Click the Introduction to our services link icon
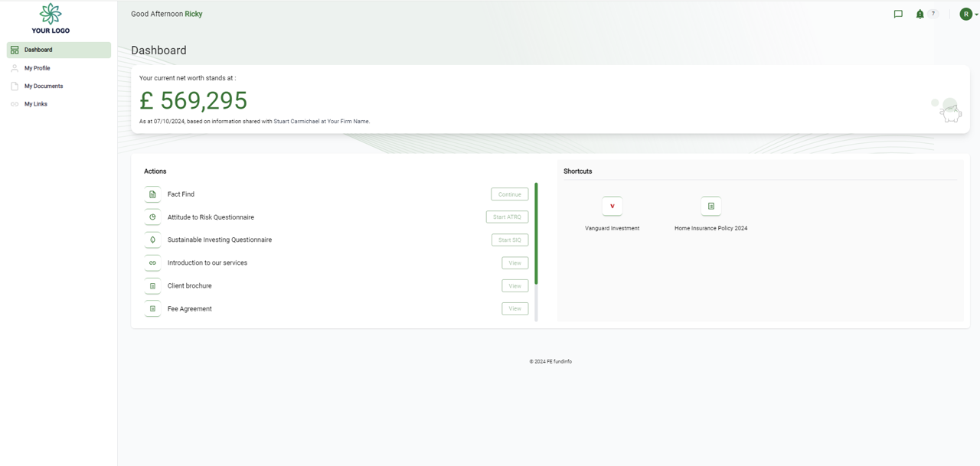Viewport: 980px width, 466px height. point(152,263)
